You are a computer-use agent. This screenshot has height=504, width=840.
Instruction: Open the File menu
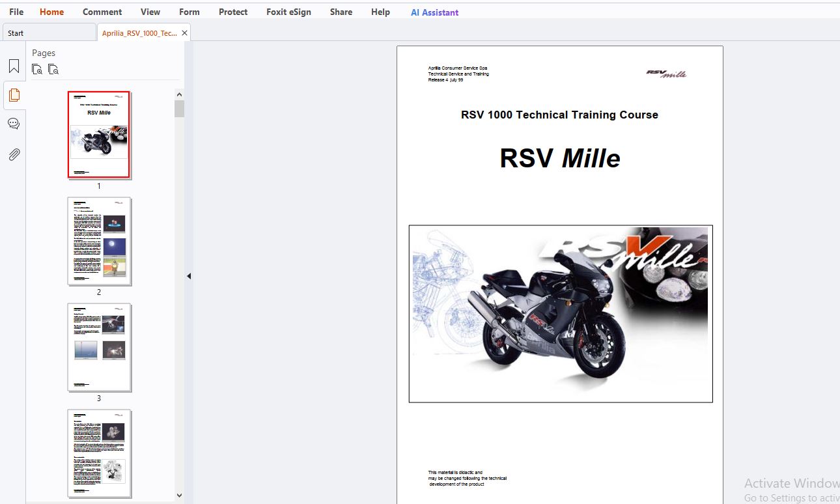16,12
